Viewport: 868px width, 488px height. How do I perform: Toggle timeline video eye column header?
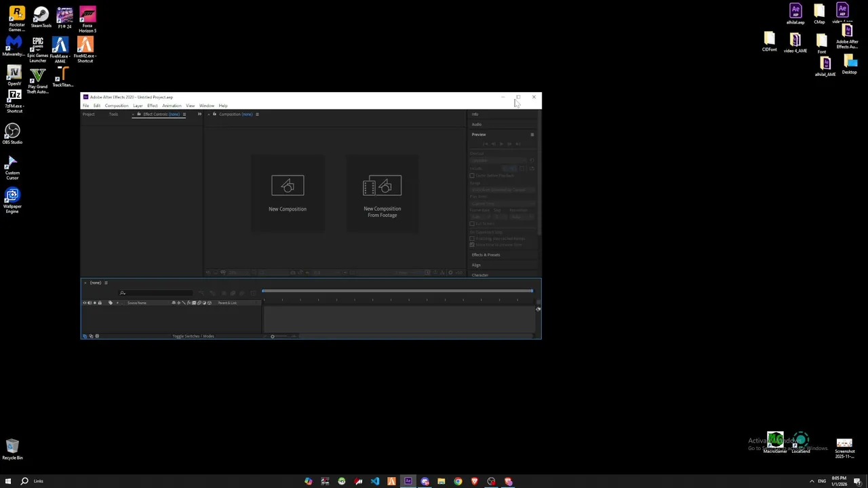(x=85, y=303)
